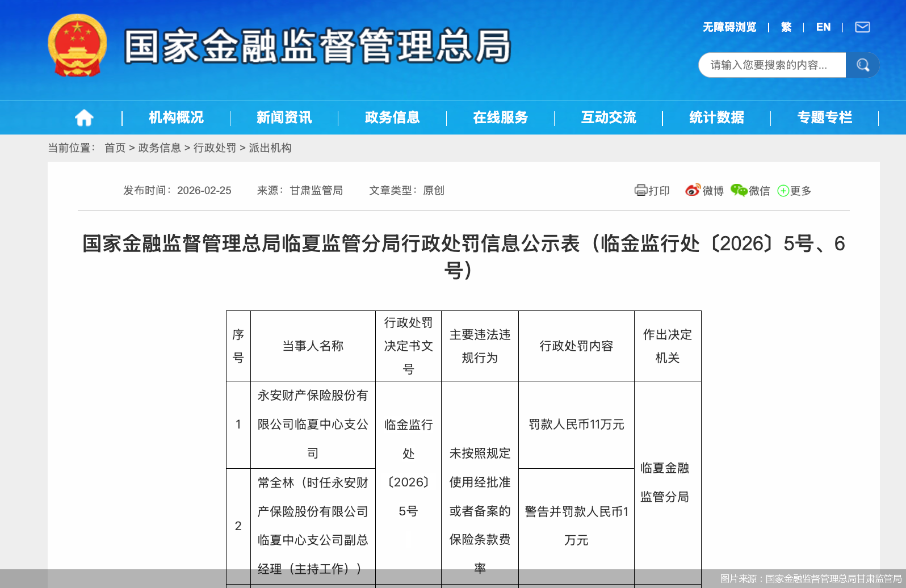The width and height of the screenshot is (906, 588).
Task: Open the 新闻资讯 menu
Action: pyautogui.click(x=284, y=117)
